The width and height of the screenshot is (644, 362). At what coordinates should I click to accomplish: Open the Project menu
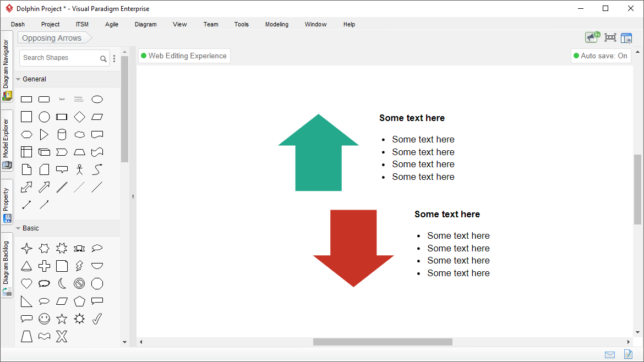pyautogui.click(x=50, y=24)
